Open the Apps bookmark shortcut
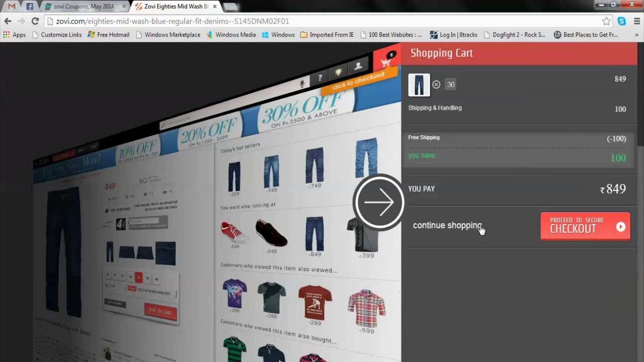The width and height of the screenshot is (644, 362). [14, 35]
